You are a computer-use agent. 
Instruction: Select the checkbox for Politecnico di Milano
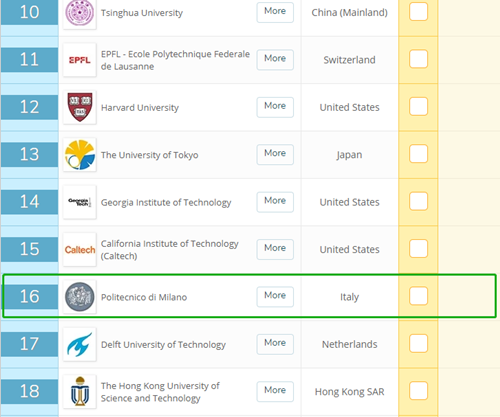pos(418,296)
